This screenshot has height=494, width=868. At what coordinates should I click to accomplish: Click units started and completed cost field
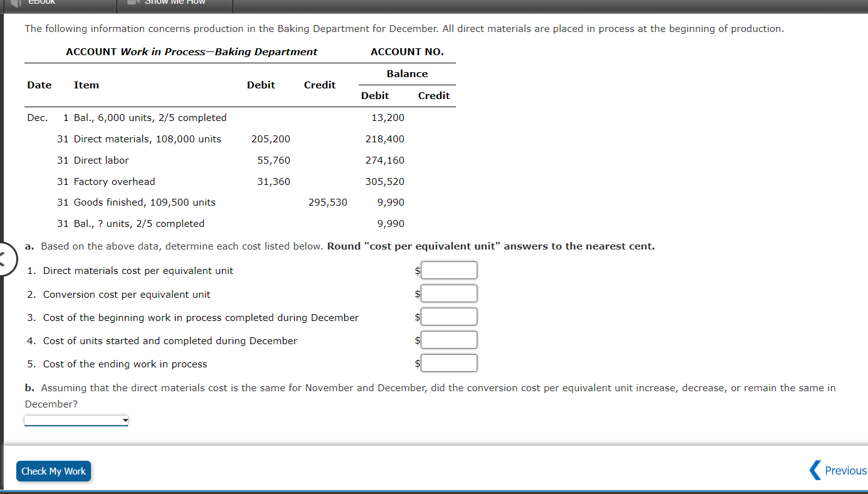(449, 340)
